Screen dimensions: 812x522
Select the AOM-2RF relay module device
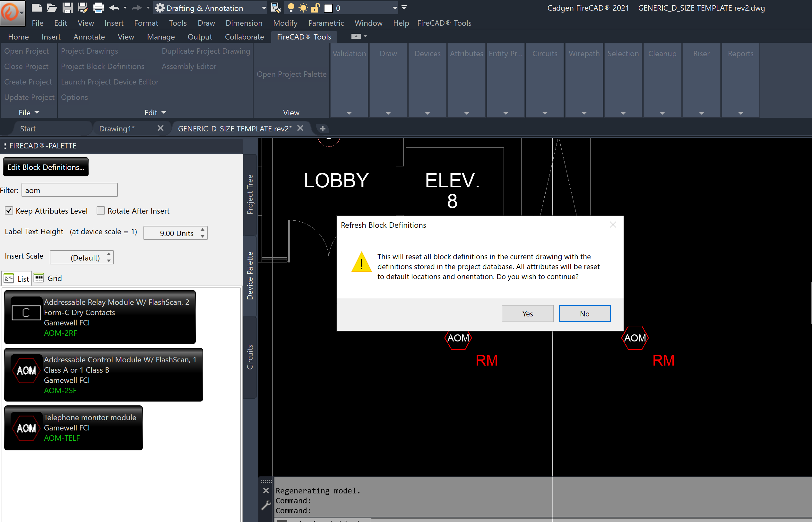coord(100,317)
